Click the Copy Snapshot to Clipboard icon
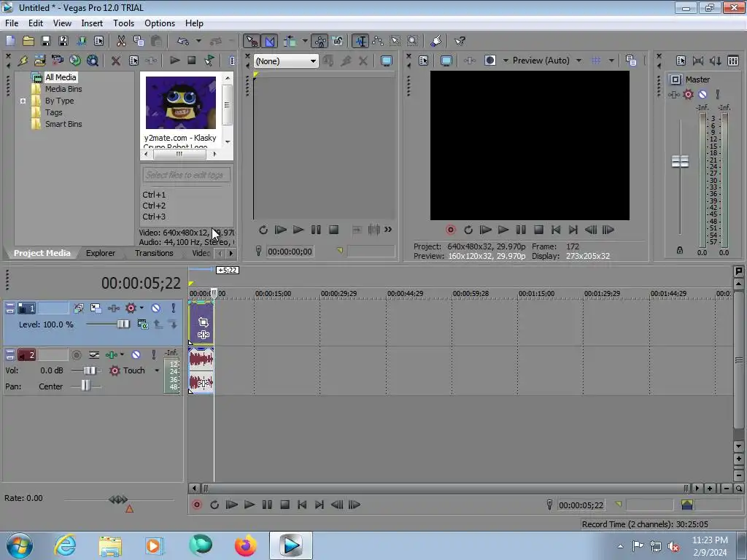747x560 pixels. click(631, 61)
